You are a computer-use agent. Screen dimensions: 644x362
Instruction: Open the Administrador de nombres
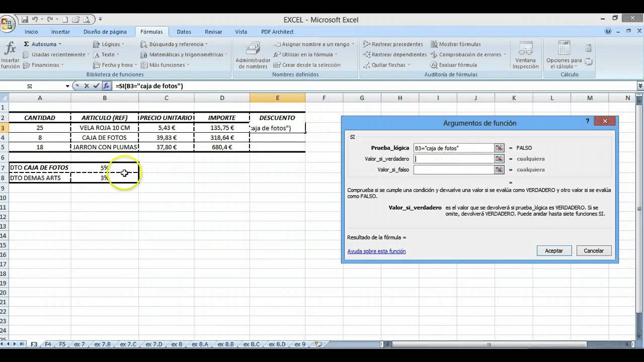(253, 55)
